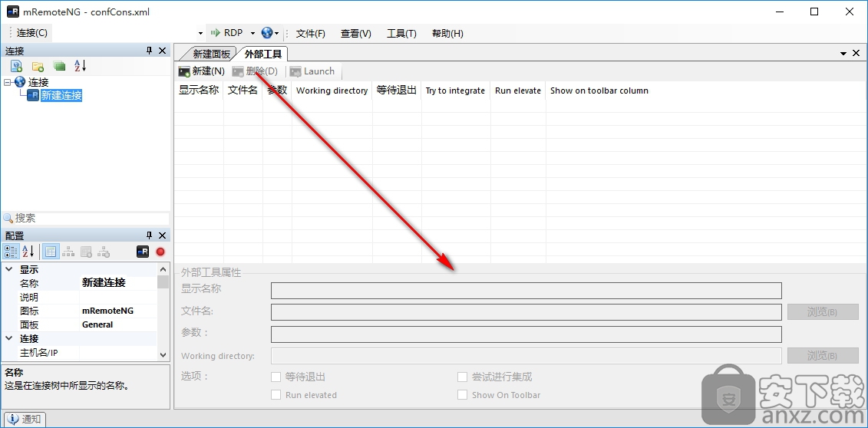Collapse the 显示 property category
Screen dimensions: 868x428
[x=9, y=270]
